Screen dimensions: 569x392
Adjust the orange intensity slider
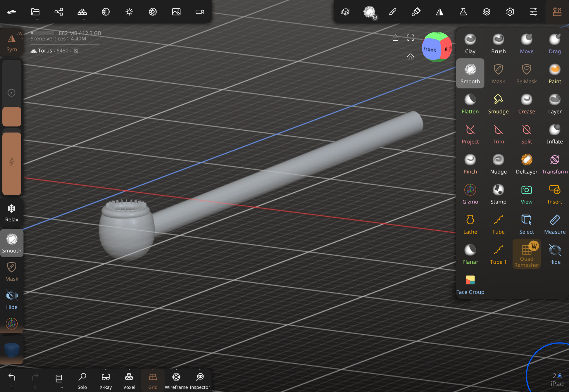[12, 164]
